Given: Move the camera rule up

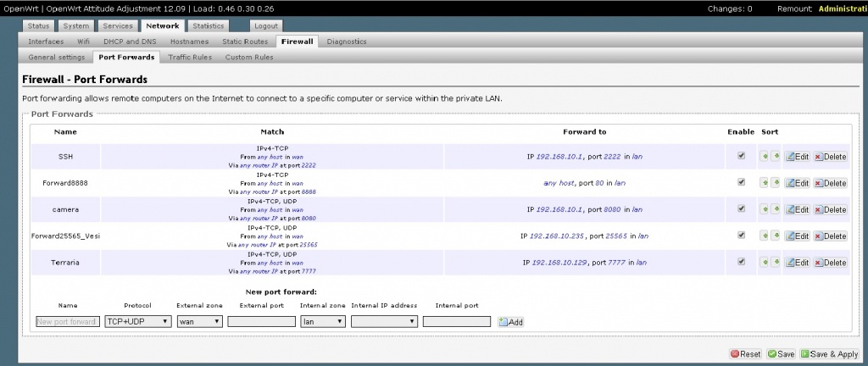Looking at the screenshot, I should tap(764, 209).
